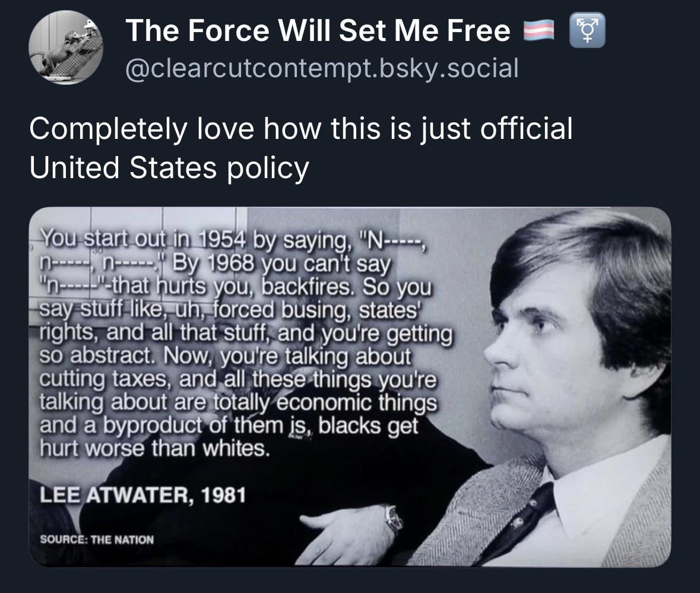Click "You start out in 1954" quote line
Image resolution: width=700 pixels, height=593 pixels.
(x=146, y=241)
